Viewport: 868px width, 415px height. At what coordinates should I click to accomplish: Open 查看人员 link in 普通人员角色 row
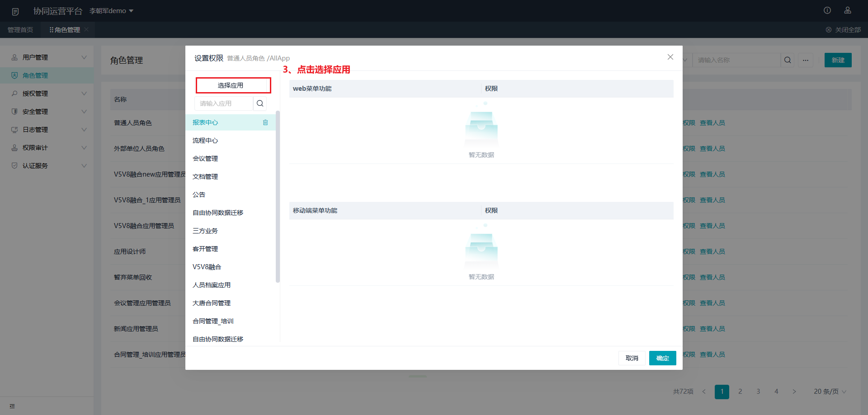pos(712,123)
